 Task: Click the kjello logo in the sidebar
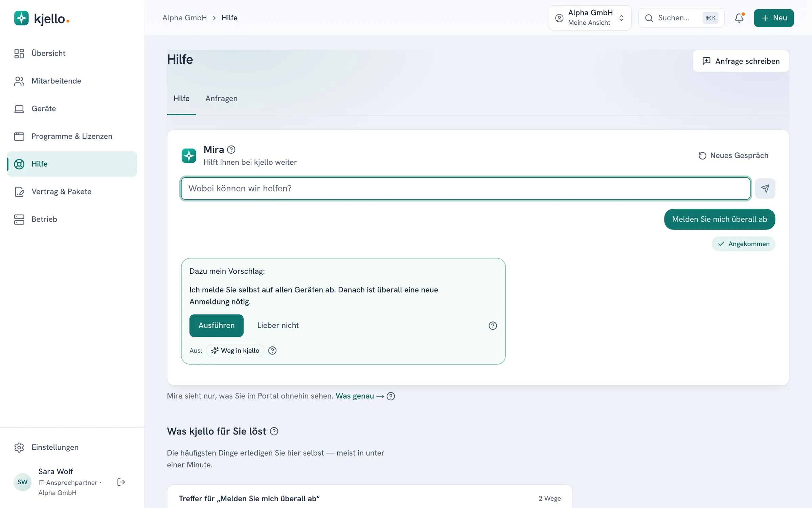coord(42,18)
